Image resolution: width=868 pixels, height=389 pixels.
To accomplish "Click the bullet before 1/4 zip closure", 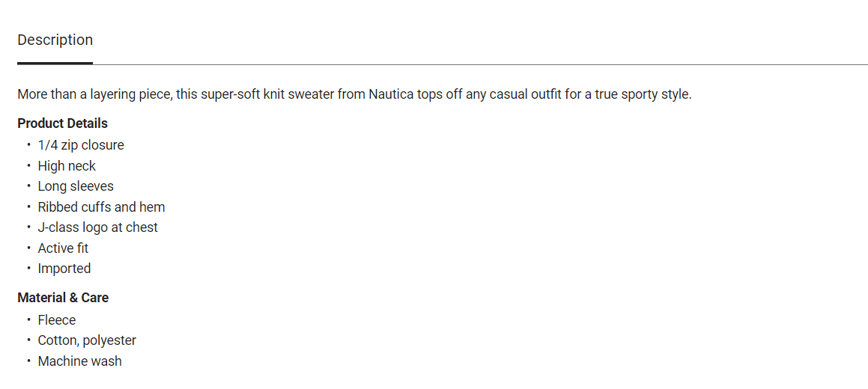I will pos(28,145).
